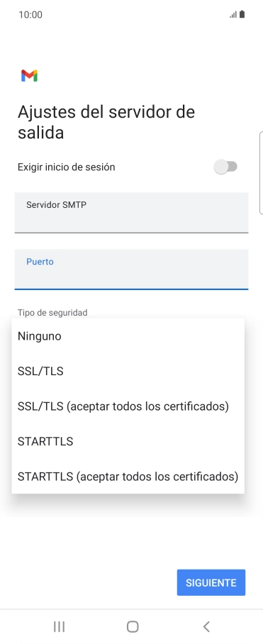Image resolution: width=263 pixels, height=644 pixels.
Task: Choose the plain STARTTLS option
Action: (x=128, y=442)
